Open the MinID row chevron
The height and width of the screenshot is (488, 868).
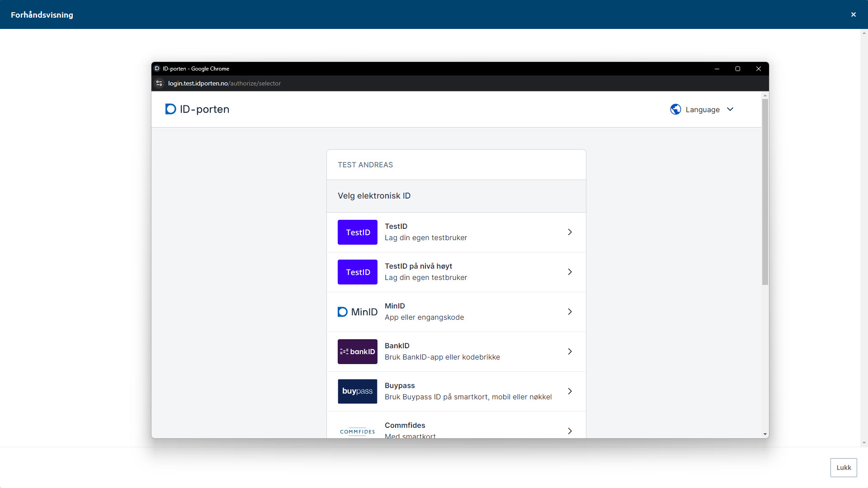(570, 312)
